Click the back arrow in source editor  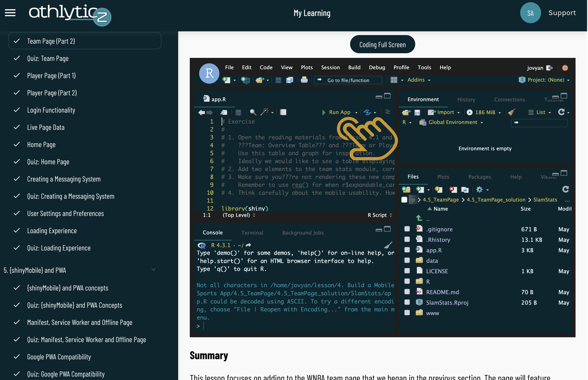point(202,112)
